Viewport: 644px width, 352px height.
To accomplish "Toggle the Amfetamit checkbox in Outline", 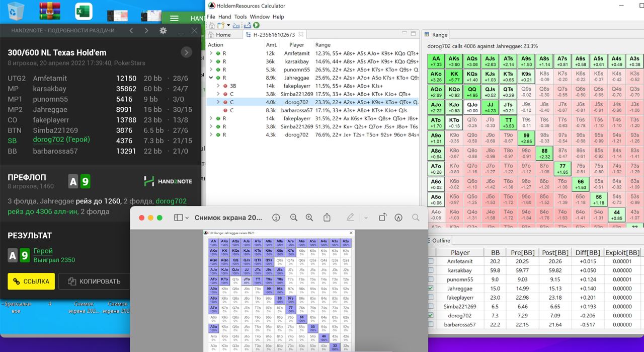I will pyautogui.click(x=431, y=261).
